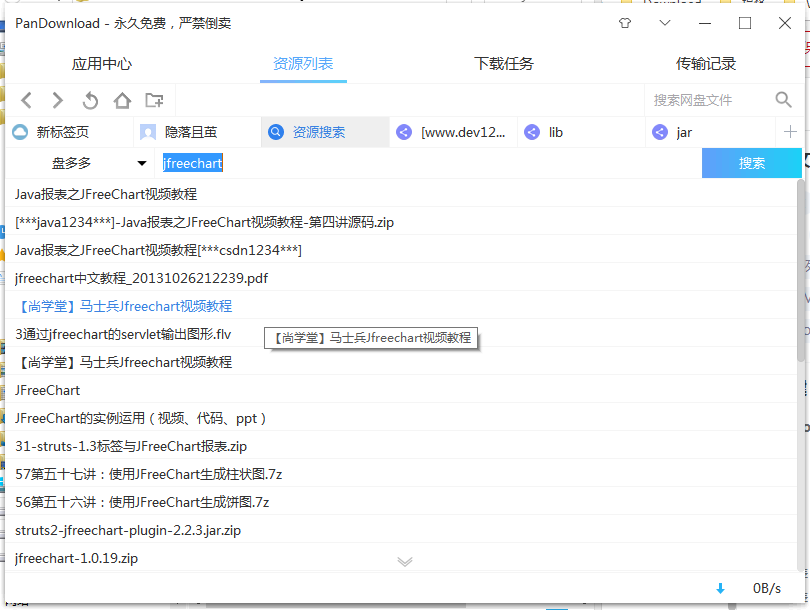The image size is (810, 610).
Task: Click the plus to open a new tab
Action: coord(792,131)
